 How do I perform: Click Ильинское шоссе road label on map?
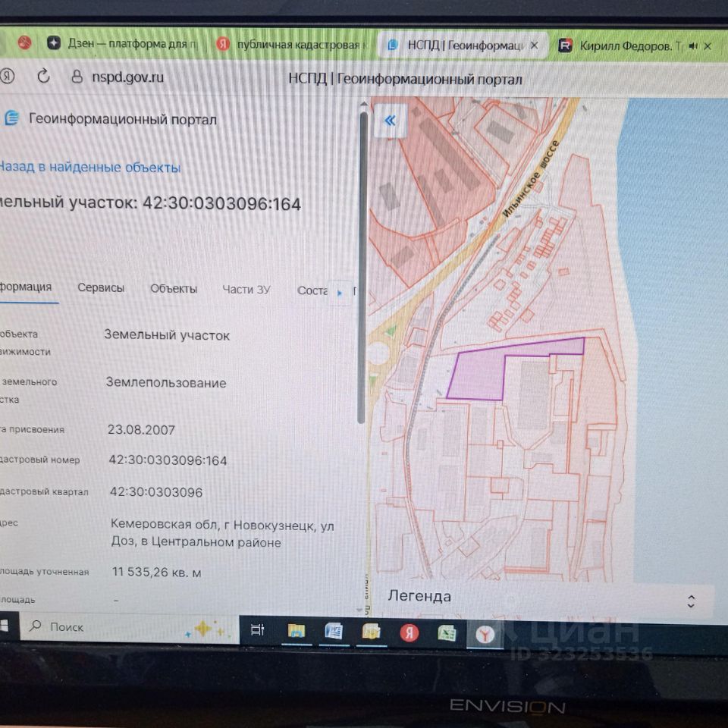pos(531,179)
